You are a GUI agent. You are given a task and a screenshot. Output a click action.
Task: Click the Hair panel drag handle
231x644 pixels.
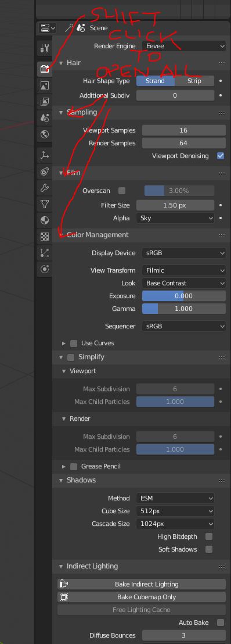click(222, 63)
